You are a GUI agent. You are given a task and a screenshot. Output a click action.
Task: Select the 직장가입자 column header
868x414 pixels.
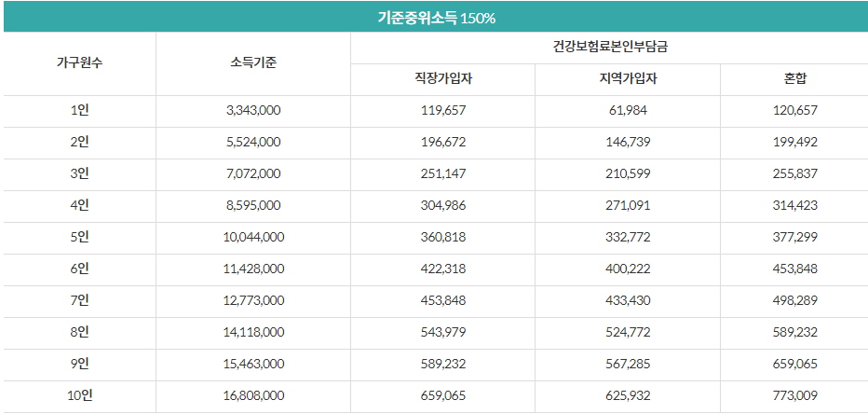[x=443, y=79]
